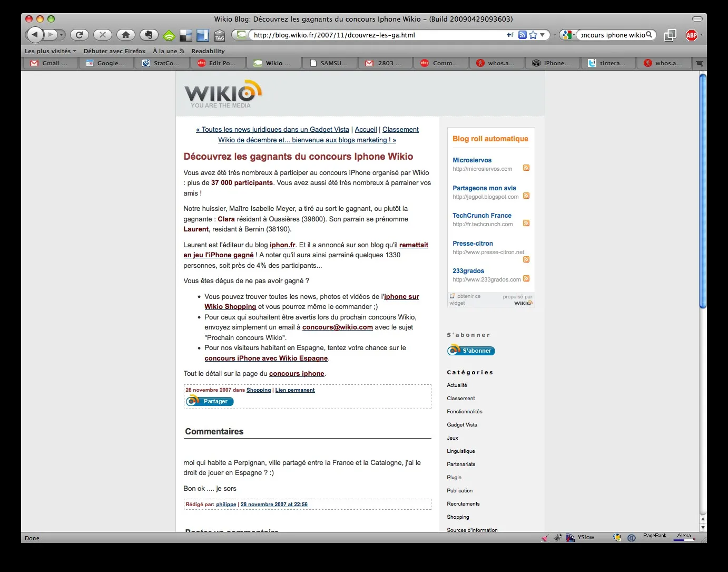Bookmark this page with the star icon

533,35
